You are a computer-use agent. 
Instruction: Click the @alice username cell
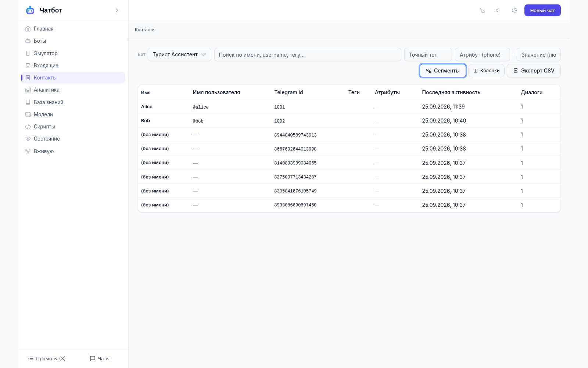201,107
